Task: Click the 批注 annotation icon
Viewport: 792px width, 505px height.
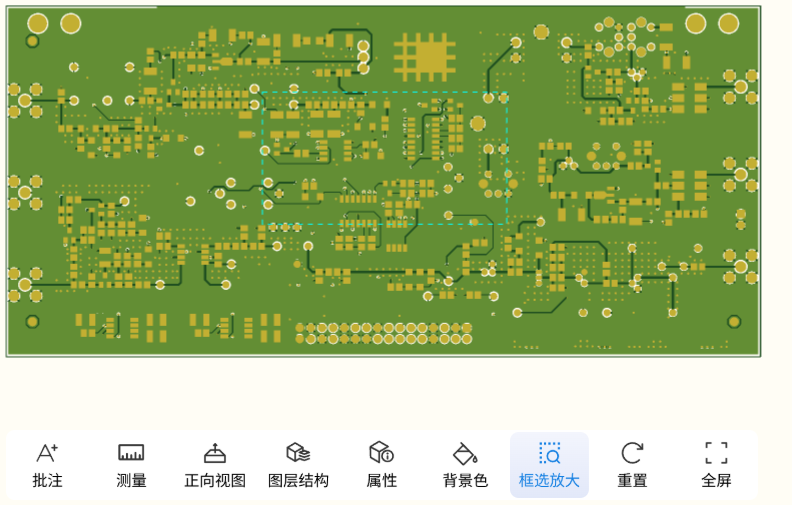Action: 47,453
